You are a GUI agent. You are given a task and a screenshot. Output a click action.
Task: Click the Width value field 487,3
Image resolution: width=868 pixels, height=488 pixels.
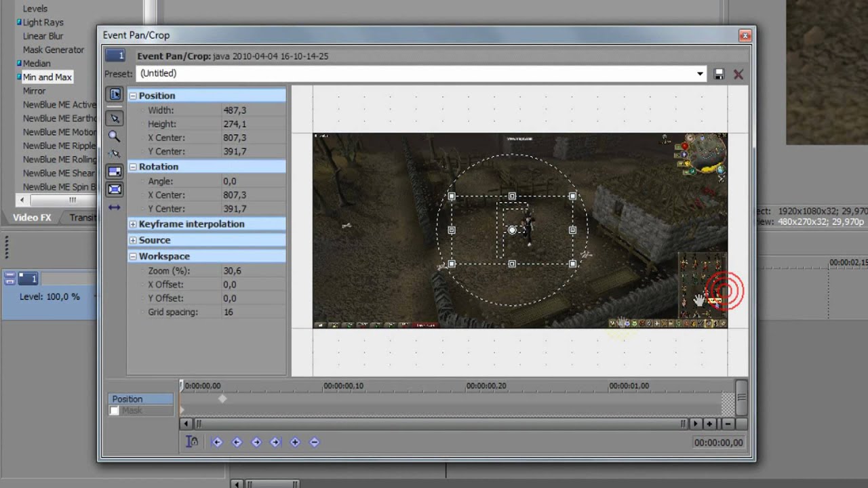[254, 110]
